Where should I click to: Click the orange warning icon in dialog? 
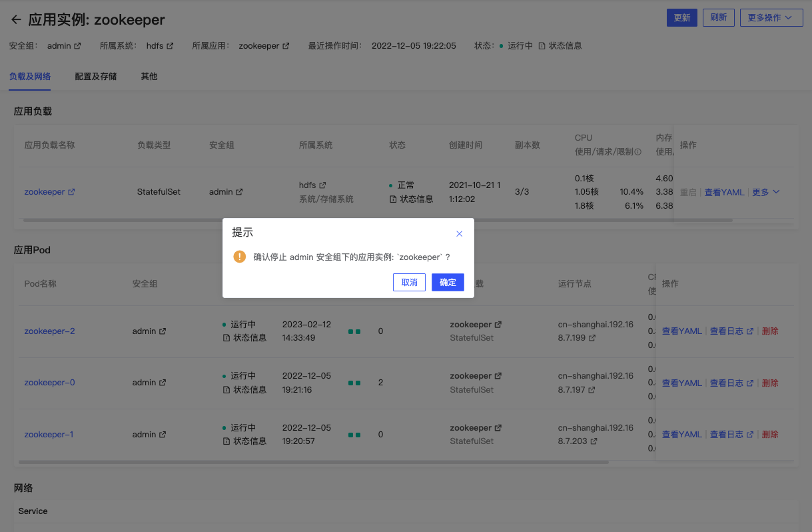240,257
